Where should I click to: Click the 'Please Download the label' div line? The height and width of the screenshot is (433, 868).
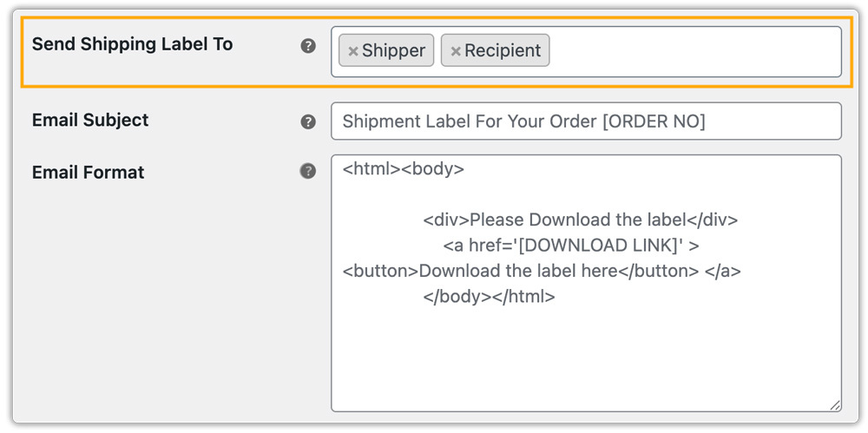[582, 220]
